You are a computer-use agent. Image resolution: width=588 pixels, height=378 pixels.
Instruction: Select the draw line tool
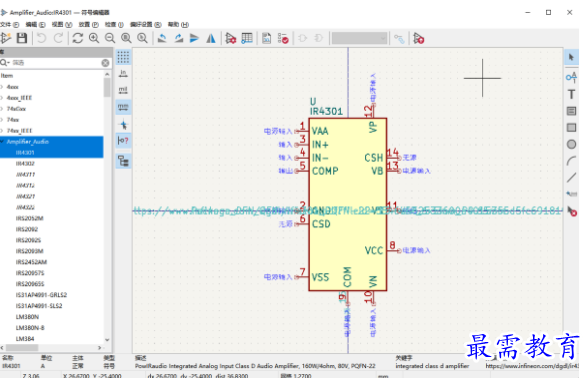click(571, 177)
